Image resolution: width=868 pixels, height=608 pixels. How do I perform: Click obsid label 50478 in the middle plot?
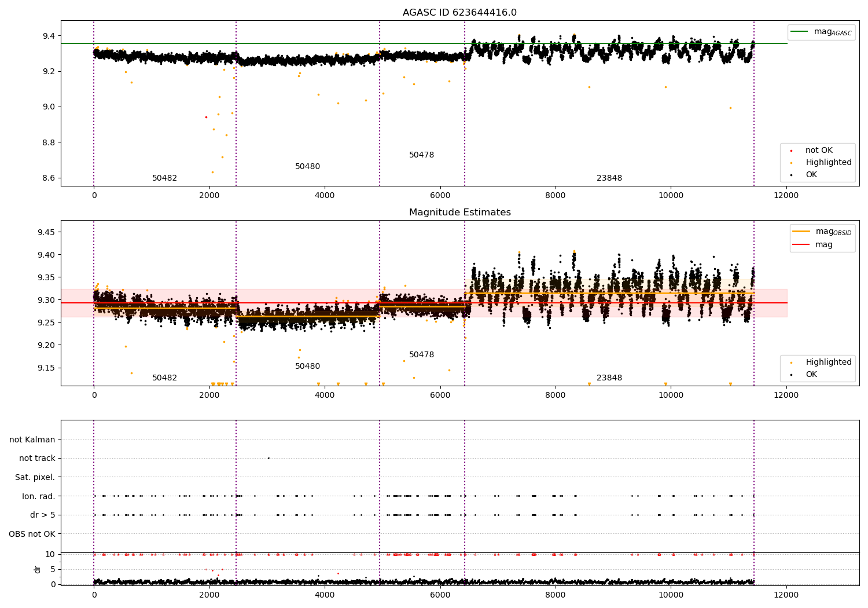tap(421, 355)
